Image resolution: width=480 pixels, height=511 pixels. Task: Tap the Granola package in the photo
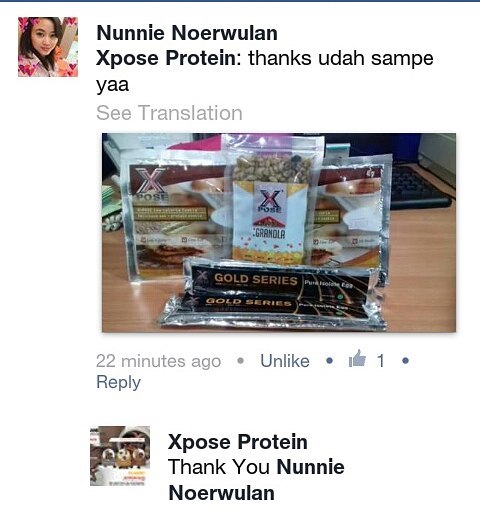click(x=271, y=200)
